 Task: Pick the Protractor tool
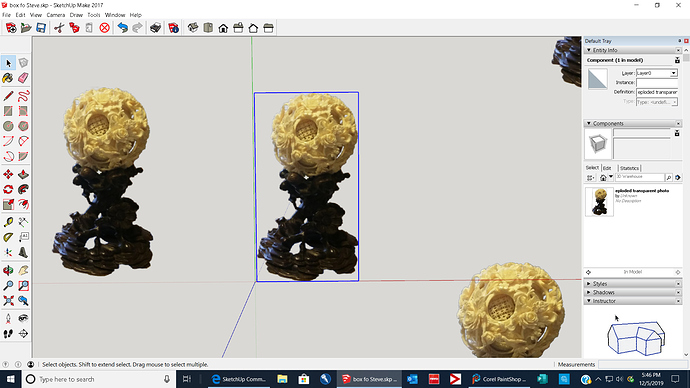click(8, 238)
